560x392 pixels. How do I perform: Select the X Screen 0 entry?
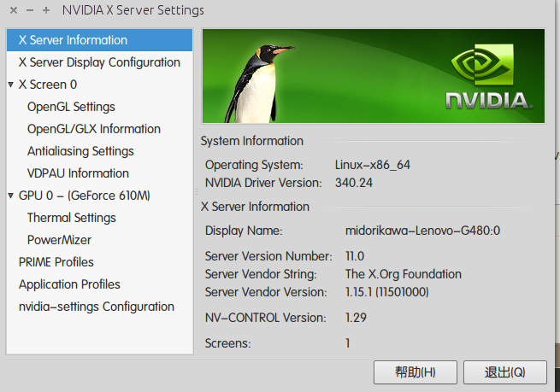pyautogui.click(x=48, y=85)
